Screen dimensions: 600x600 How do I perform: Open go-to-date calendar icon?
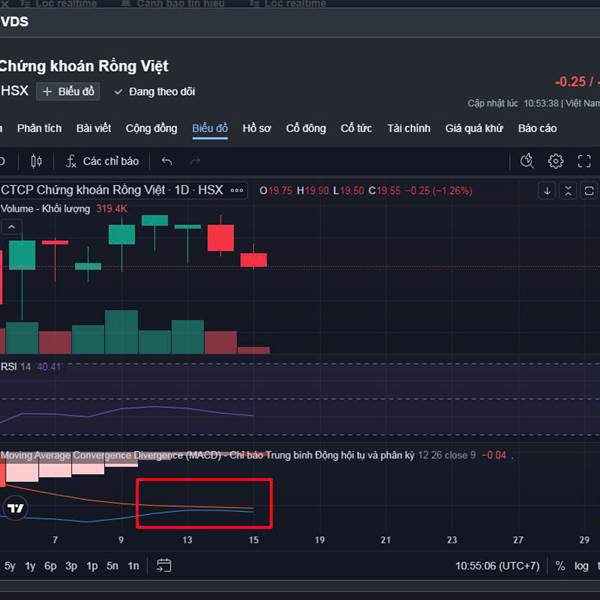click(164, 566)
